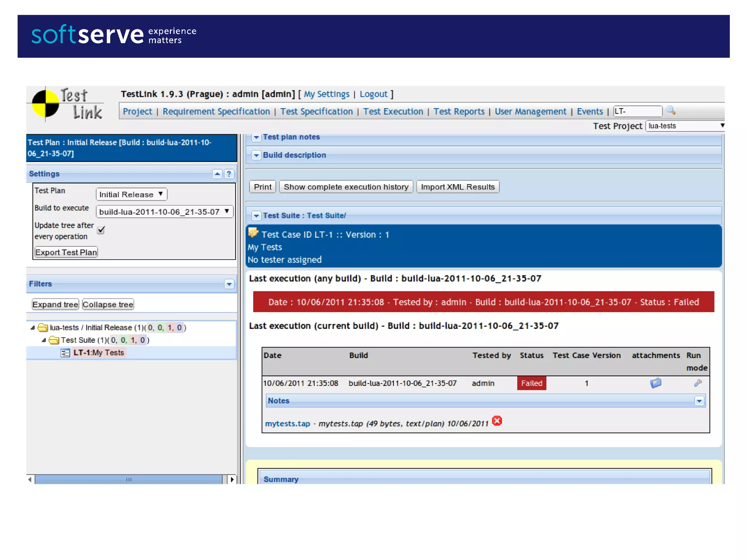The image size is (747, 560).
Task: Open the Test Project dropdown
Action: pos(685,126)
